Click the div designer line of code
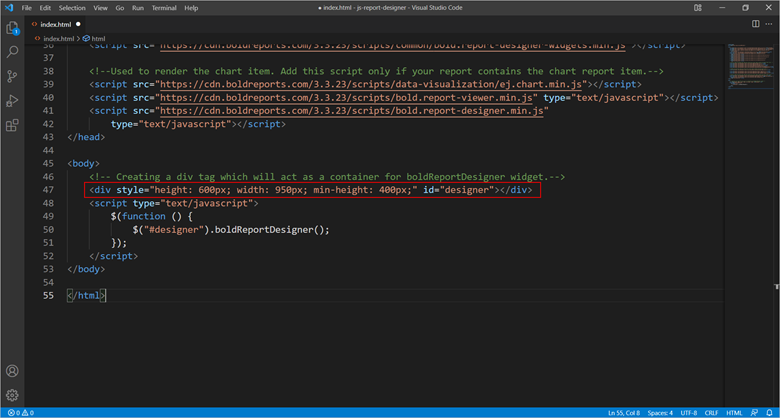This screenshot has width=780, height=418. click(311, 190)
